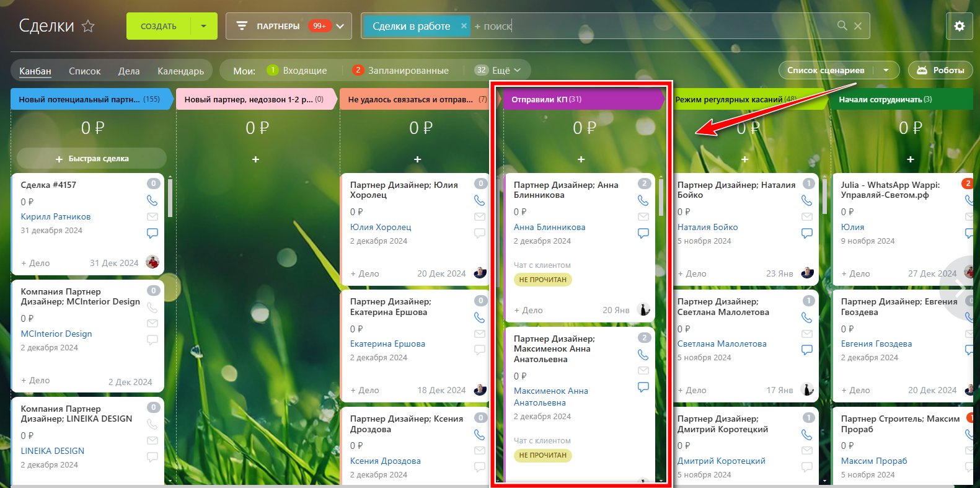Screen dimensions: 980x488
Task: Open the Роботы button
Action: 940,70
